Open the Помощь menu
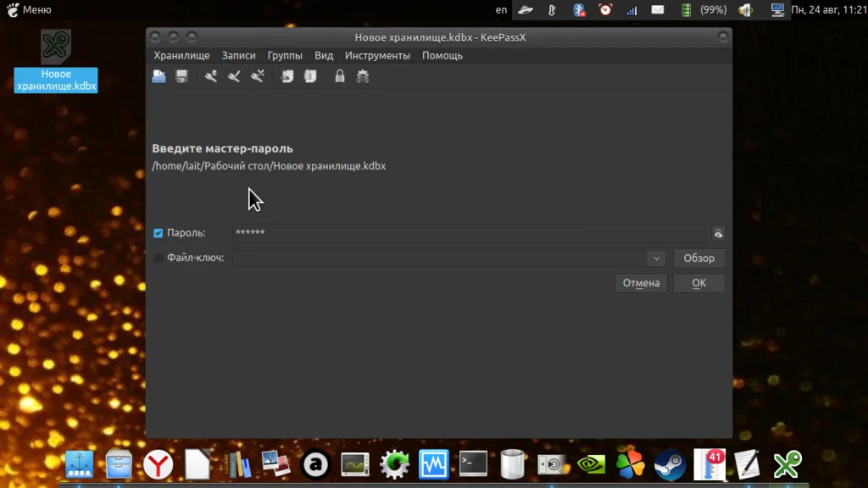 442,55
